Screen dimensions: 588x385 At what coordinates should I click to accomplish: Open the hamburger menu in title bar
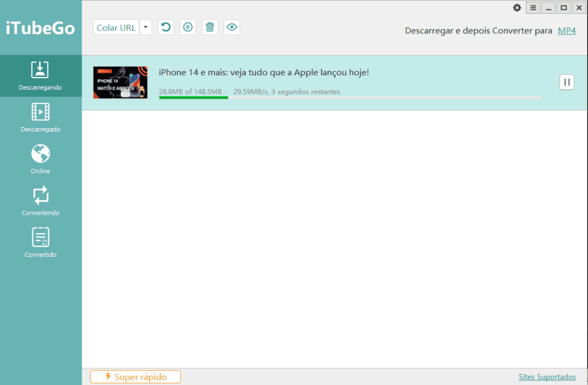533,7
